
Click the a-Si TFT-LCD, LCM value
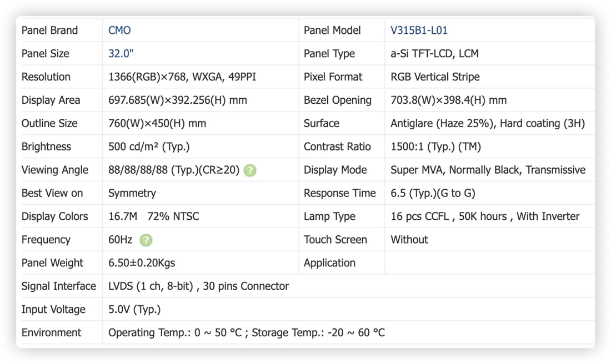point(434,53)
